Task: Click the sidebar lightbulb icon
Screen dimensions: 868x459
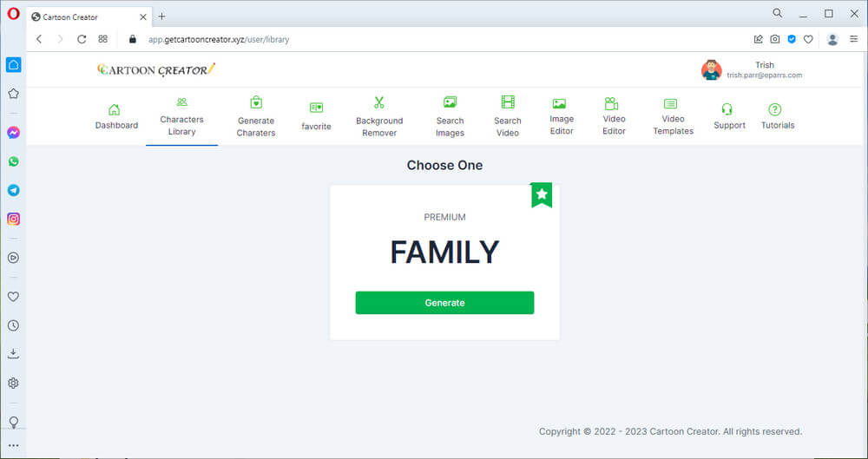Action: click(x=14, y=422)
